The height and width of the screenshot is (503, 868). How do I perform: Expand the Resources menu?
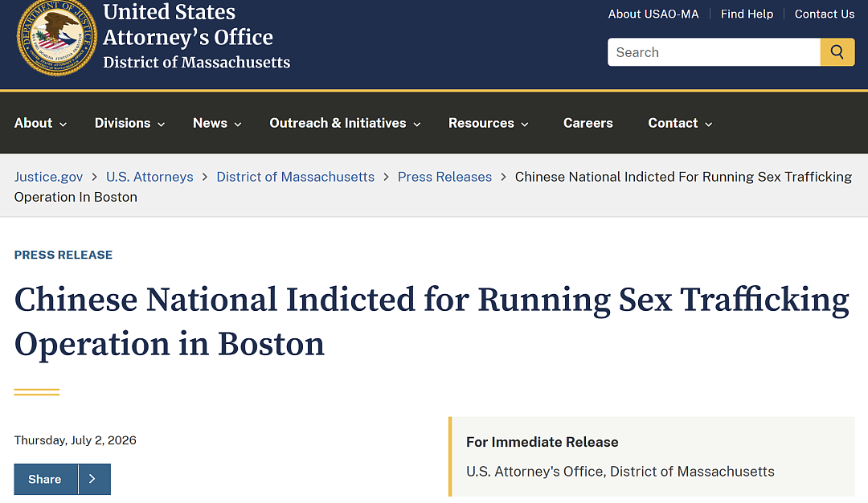point(489,124)
